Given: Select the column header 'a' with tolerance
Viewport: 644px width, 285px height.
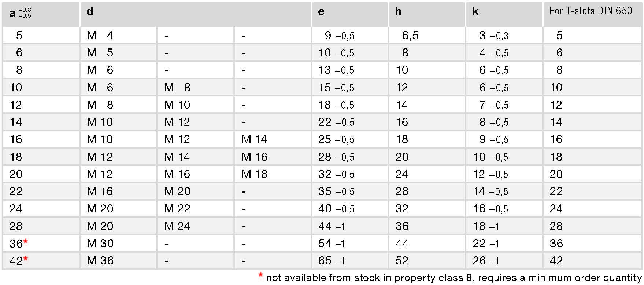Looking at the screenshot, I should tap(20, 13).
